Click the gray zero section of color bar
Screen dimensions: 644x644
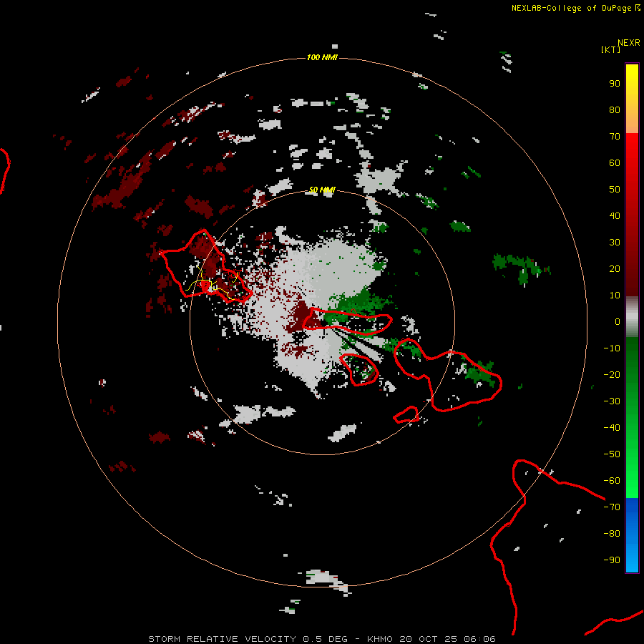pos(632,317)
